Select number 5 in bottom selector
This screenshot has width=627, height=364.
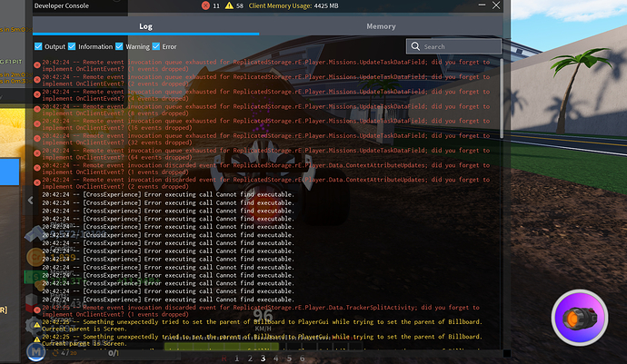(289, 359)
